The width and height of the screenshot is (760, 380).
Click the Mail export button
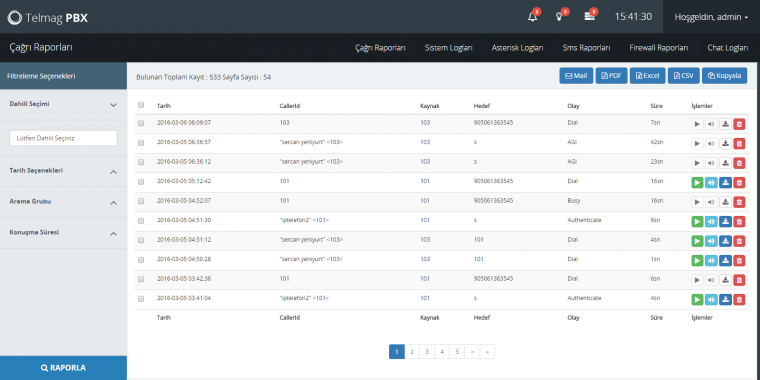click(576, 76)
